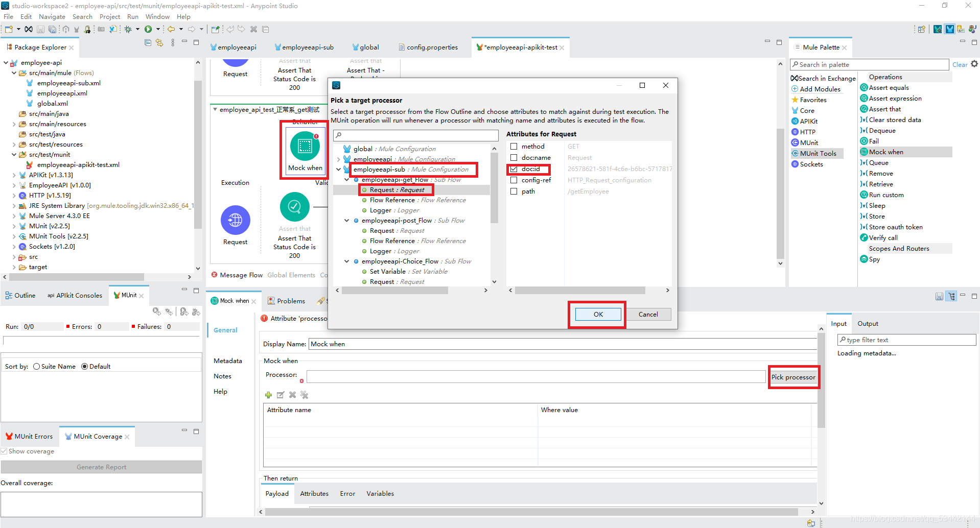The height and width of the screenshot is (528, 980).
Task: Open the Navigate menu
Action: [x=52, y=17]
